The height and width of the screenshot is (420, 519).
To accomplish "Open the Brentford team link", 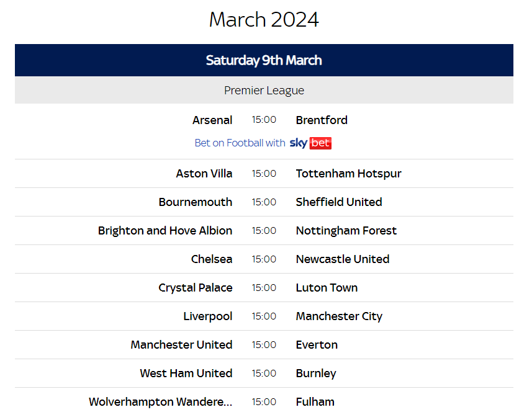I will point(322,120).
